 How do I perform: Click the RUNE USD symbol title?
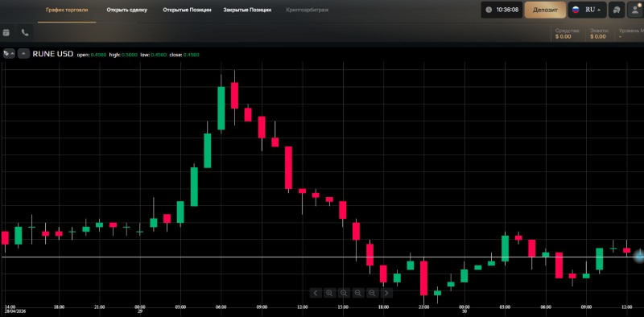tap(53, 54)
